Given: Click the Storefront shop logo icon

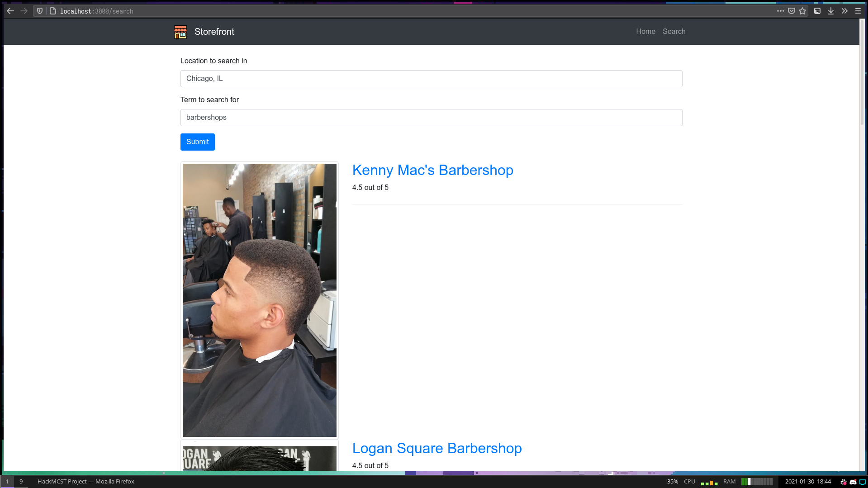Looking at the screenshot, I should click(x=180, y=32).
